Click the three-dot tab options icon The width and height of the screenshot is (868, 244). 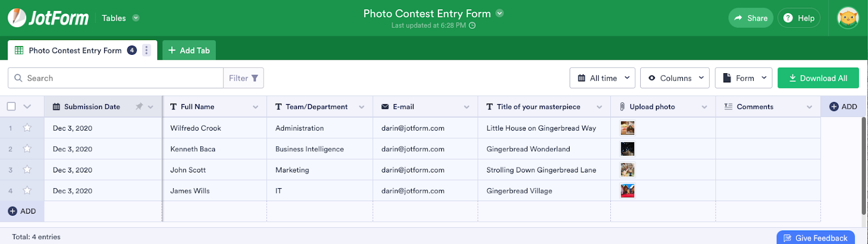click(x=146, y=50)
